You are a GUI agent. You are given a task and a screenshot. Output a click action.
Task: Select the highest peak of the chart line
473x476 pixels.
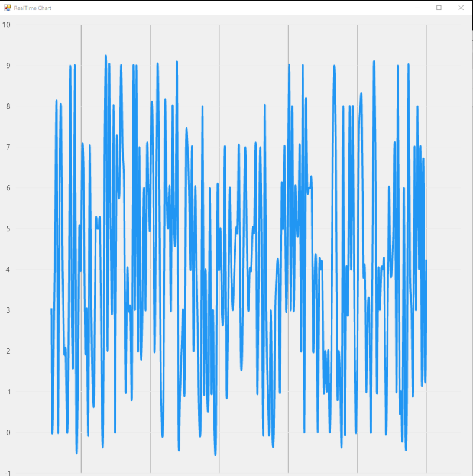(x=105, y=56)
